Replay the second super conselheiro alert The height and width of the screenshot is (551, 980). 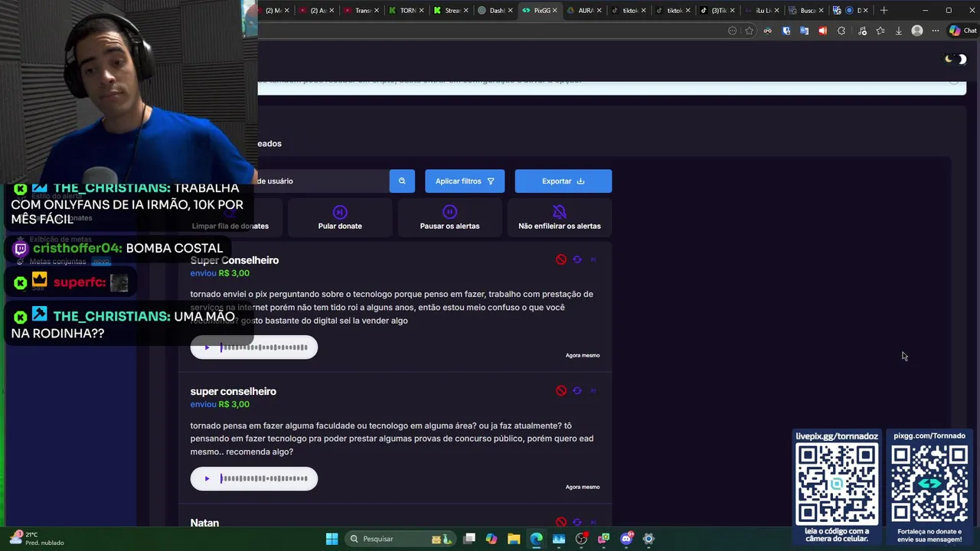point(577,390)
